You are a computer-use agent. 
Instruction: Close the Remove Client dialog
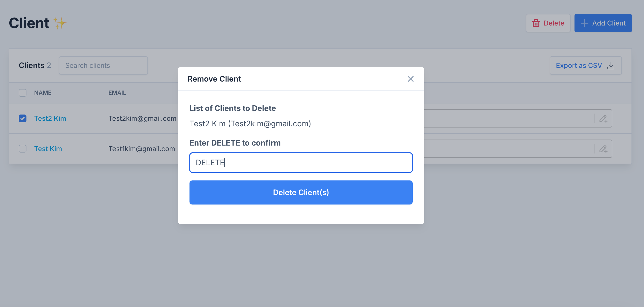[x=410, y=79]
